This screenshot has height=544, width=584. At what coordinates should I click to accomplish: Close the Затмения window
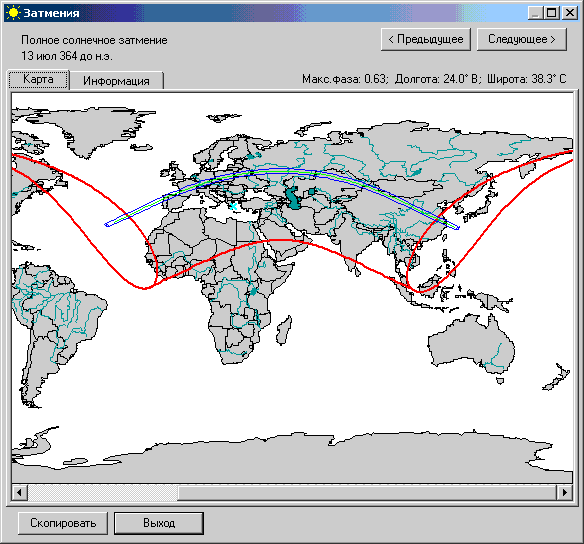coord(569,13)
